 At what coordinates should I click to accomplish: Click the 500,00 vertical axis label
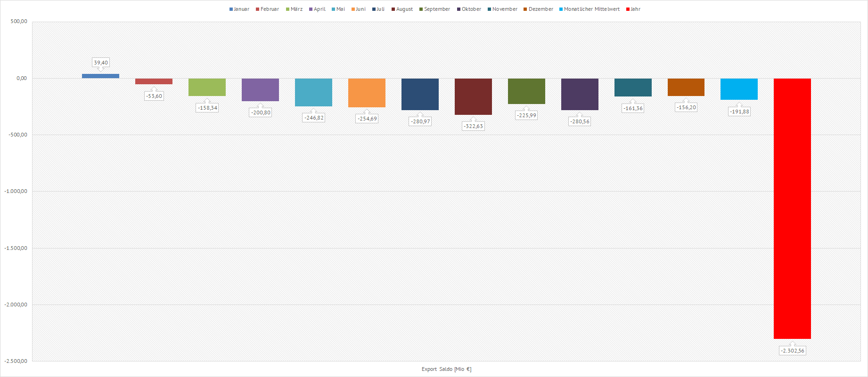(x=19, y=22)
